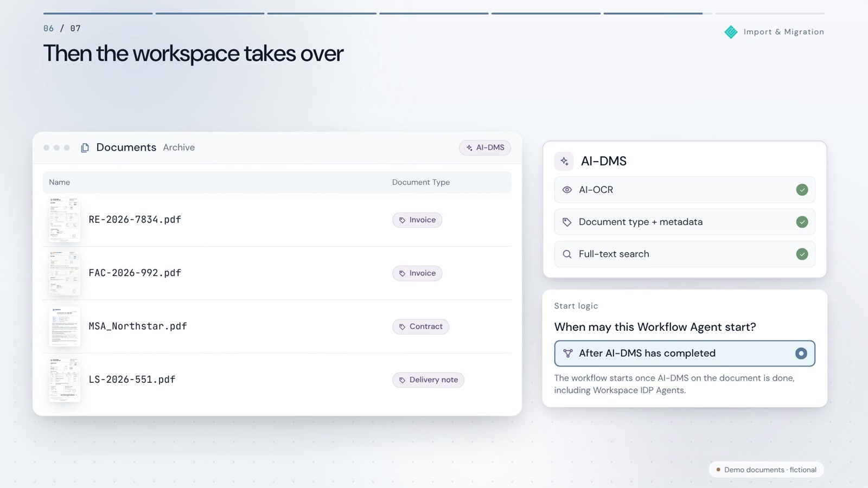The width and height of the screenshot is (868, 488).
Task: Open the RE-2026-7834.pdf thumbnail
Action: tap(65, 220)
